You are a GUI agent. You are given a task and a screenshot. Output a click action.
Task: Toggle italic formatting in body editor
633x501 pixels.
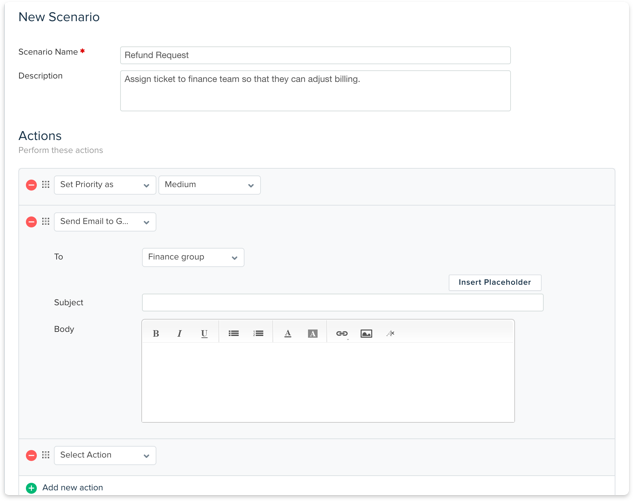coord(180,333)
